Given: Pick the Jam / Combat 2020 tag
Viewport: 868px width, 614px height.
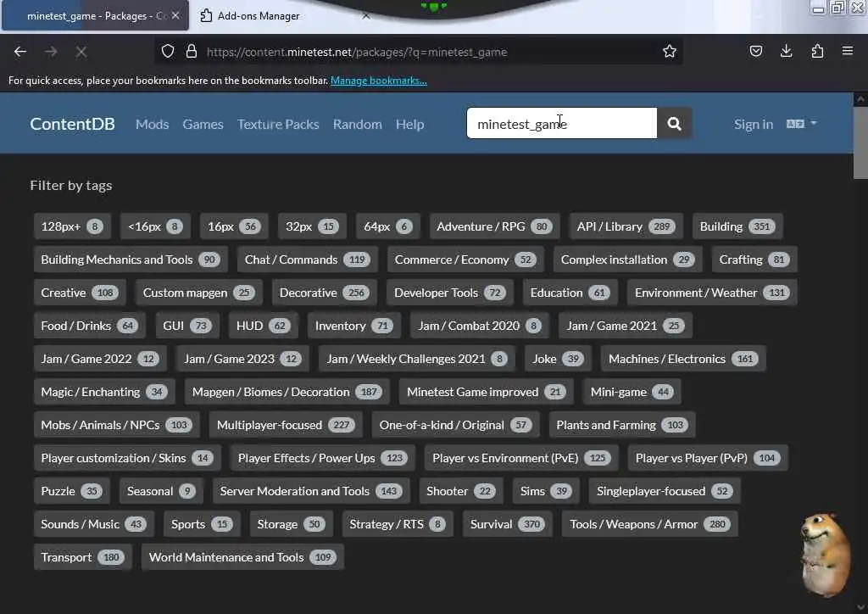Looking at the screenshot, I should [x=480, y=327].
